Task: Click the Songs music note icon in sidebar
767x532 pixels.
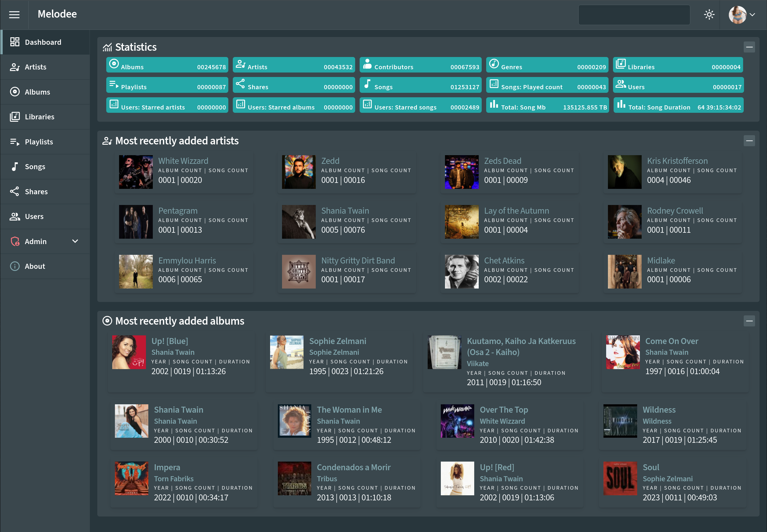Action: click(15, 167)
